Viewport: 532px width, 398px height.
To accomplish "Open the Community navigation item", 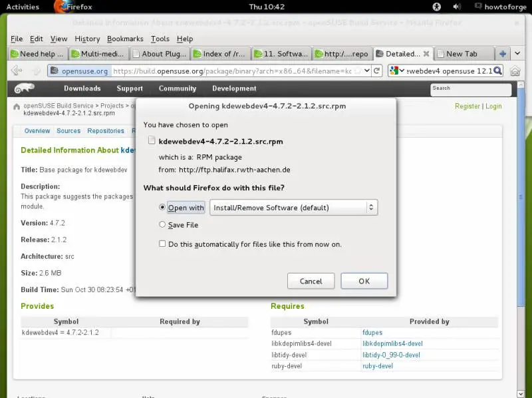I will (178, 89).
